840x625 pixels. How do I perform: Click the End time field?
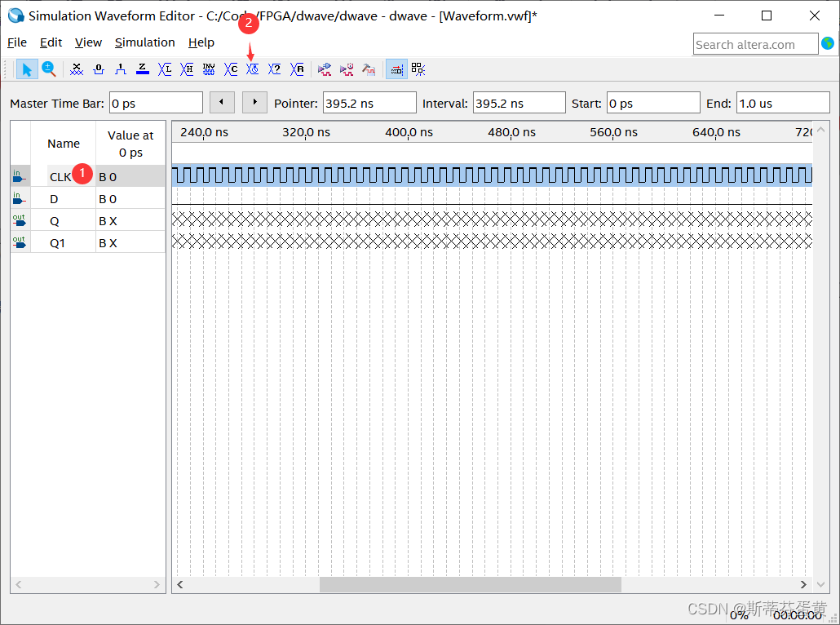(x=783, y=103)
